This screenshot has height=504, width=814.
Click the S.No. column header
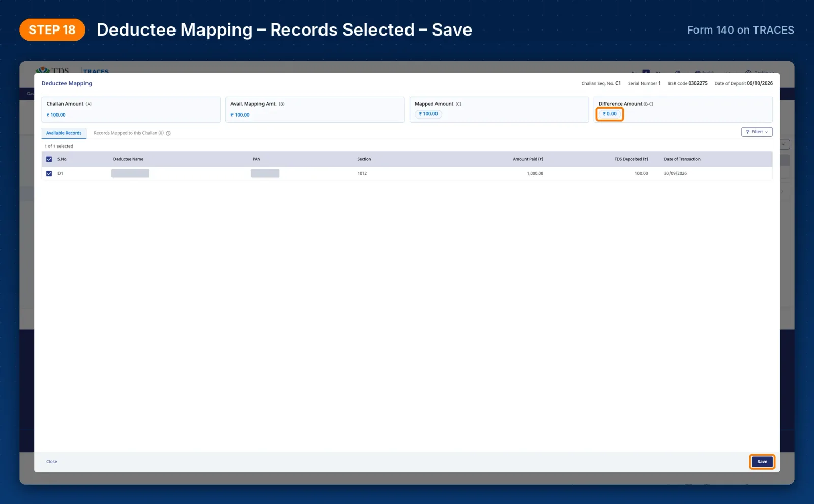coord(62,159)
